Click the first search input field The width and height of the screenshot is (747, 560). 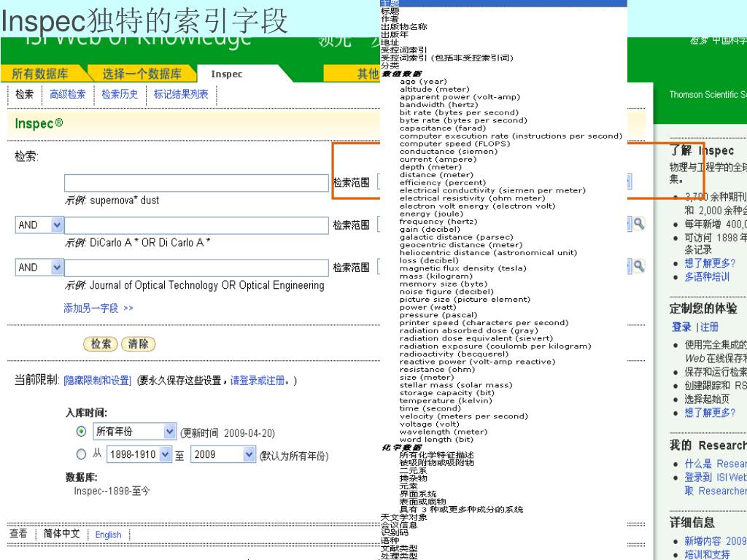click(196, 183)
